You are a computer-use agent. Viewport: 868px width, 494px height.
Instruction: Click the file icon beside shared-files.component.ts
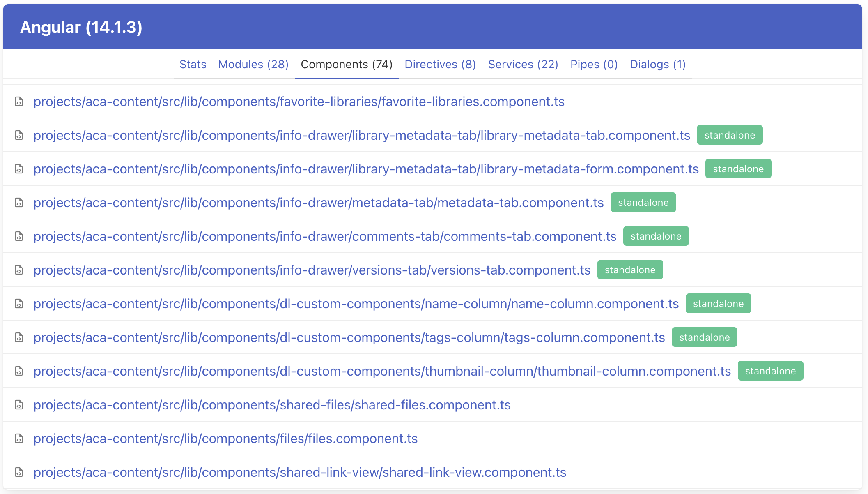click(19, 404)
